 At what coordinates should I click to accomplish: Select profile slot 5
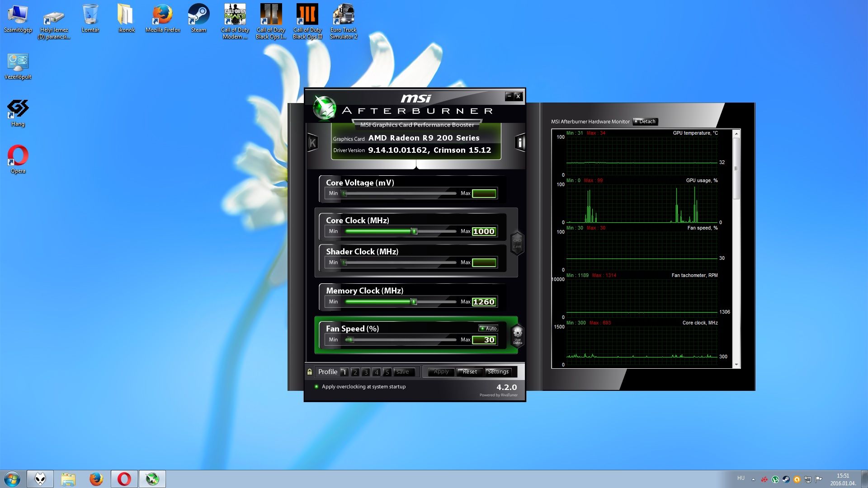click(x=387, y=372)
